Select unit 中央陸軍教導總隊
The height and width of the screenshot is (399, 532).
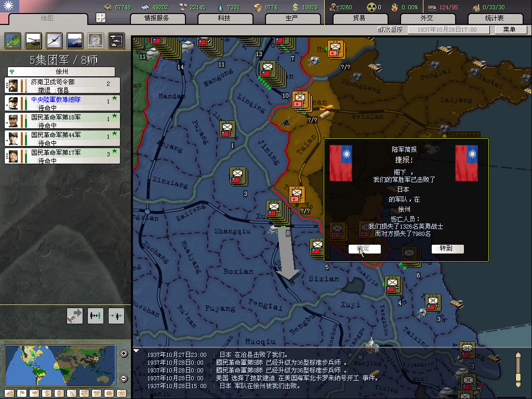[x=62, y=103]
